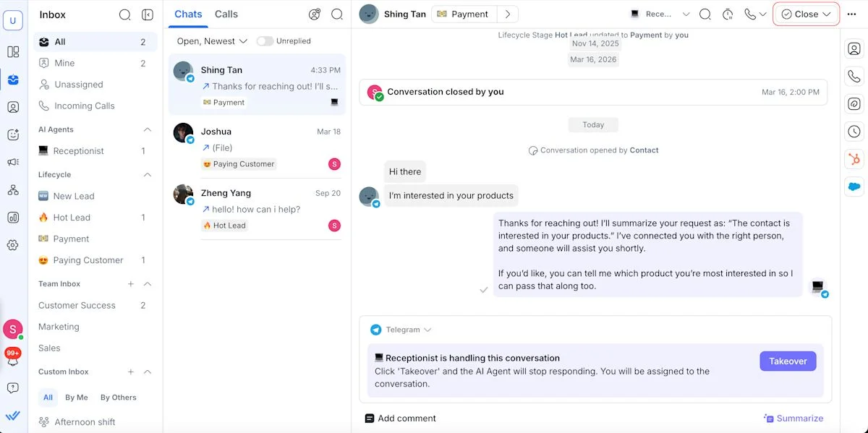Collapse the Team Inbox section

[x=148, y=284]
